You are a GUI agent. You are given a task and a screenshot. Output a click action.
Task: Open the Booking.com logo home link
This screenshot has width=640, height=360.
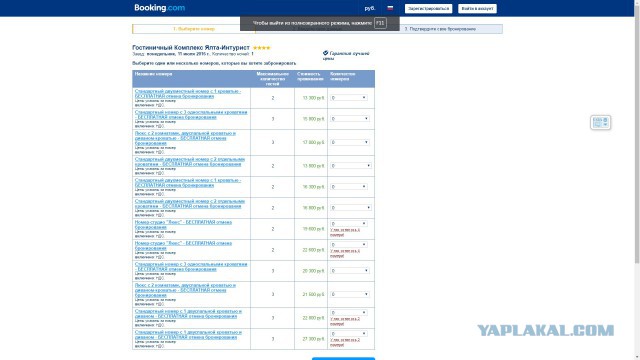(x=160, y=8)
